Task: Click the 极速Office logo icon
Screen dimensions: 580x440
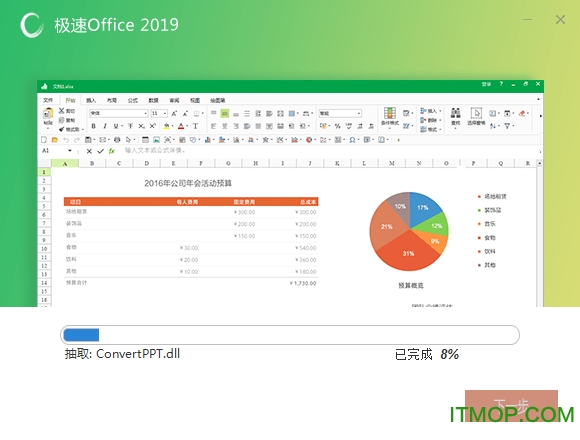Action: pyautogui.click(x=31, y=25)
